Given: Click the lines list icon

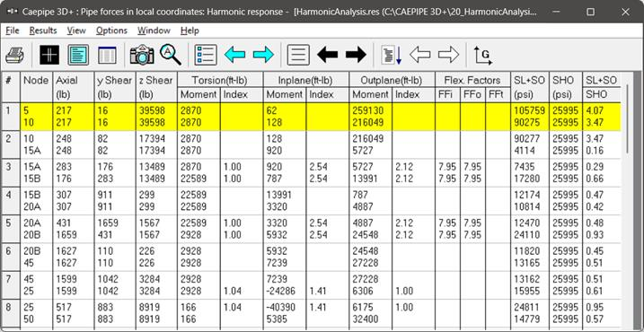Looking at the screenshot, I should coord(298,55).
